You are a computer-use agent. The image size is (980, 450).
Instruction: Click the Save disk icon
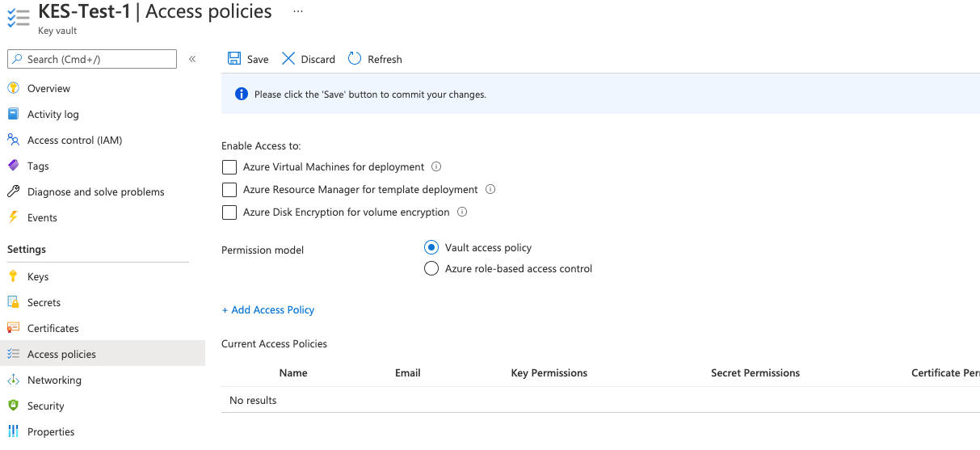(234, 59)
